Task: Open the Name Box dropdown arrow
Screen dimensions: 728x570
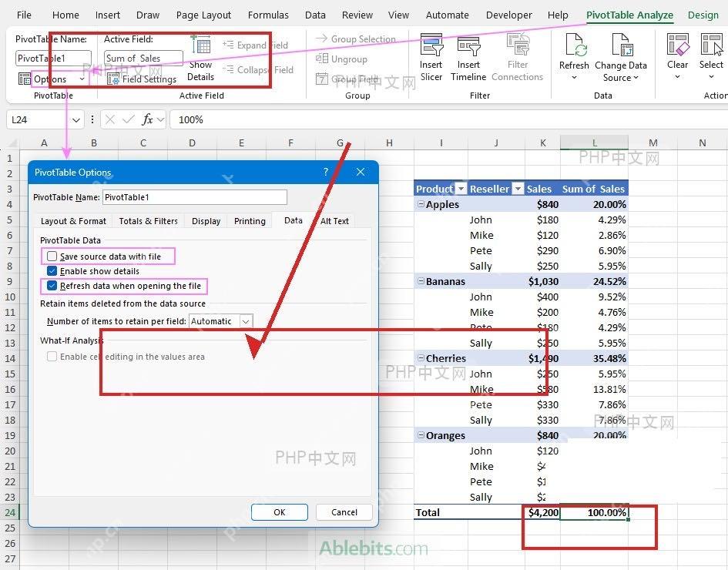Action: tap(76, 119)
